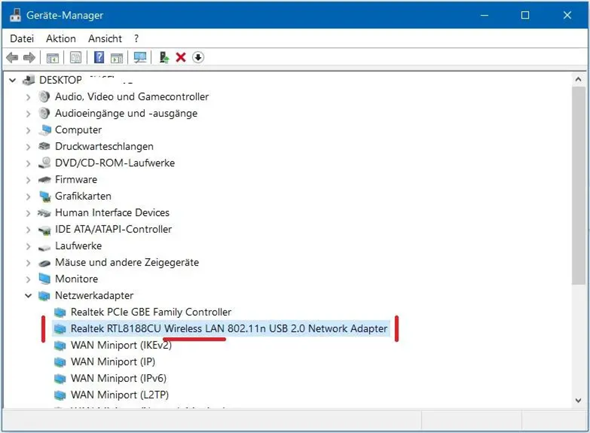
Task: Select Realtek PCIe GBE Family Controller
Action: (x=151, y=312)
